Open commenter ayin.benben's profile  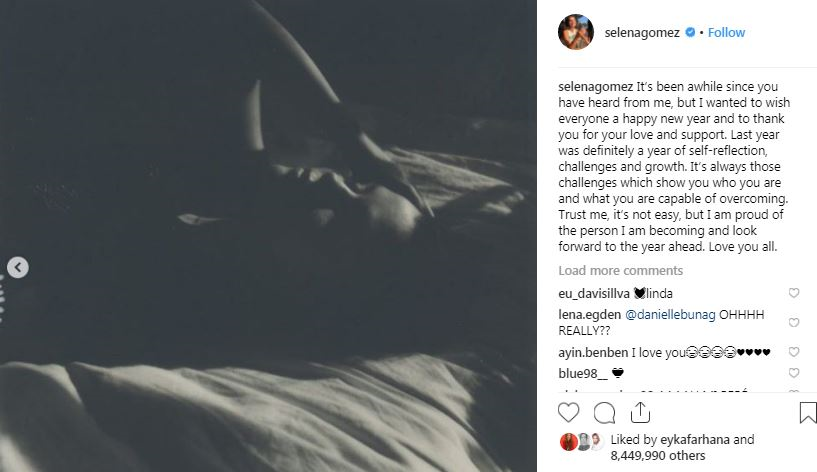[x=593, y=353]
